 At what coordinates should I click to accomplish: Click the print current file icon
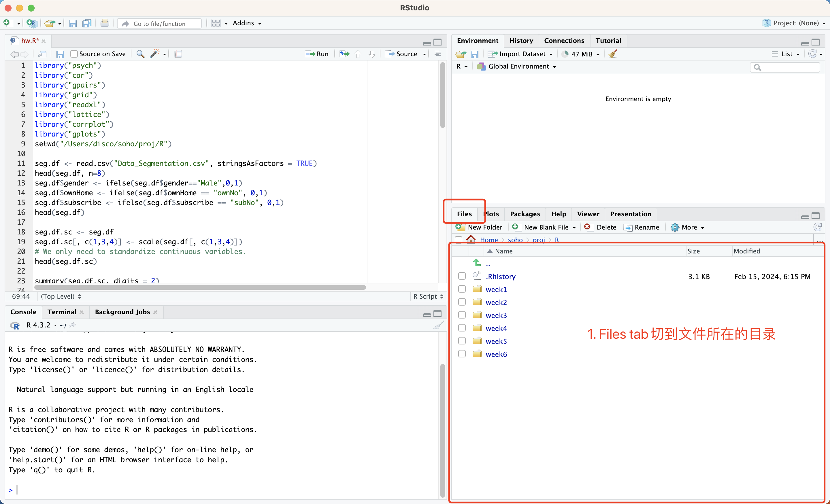(x=105, y=23)
